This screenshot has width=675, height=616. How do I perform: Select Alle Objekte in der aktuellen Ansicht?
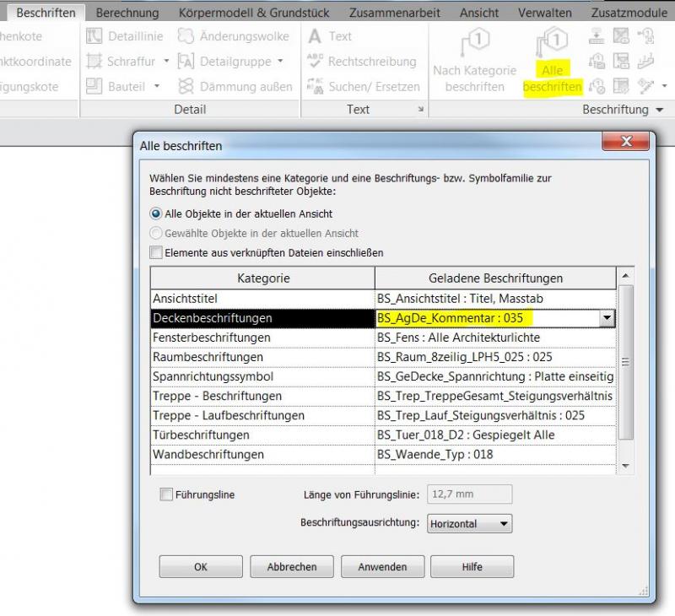coord(156,214)
